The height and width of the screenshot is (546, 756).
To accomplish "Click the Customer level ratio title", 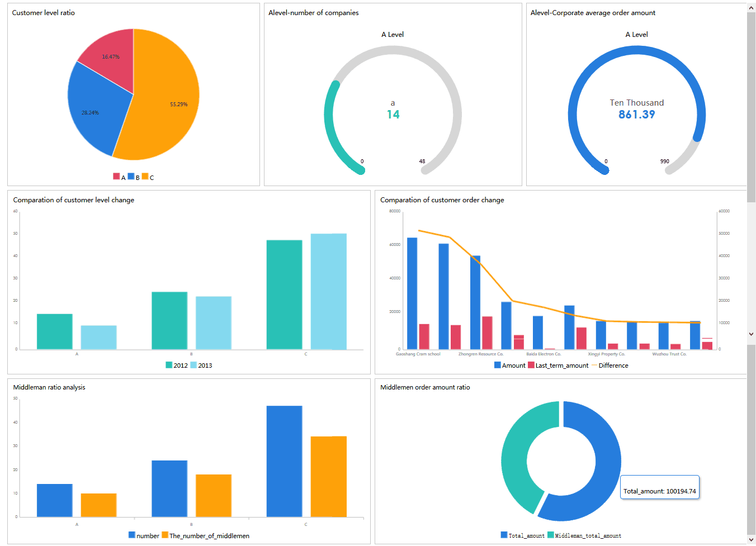I will pyautogui.click(x=44, y=13).
